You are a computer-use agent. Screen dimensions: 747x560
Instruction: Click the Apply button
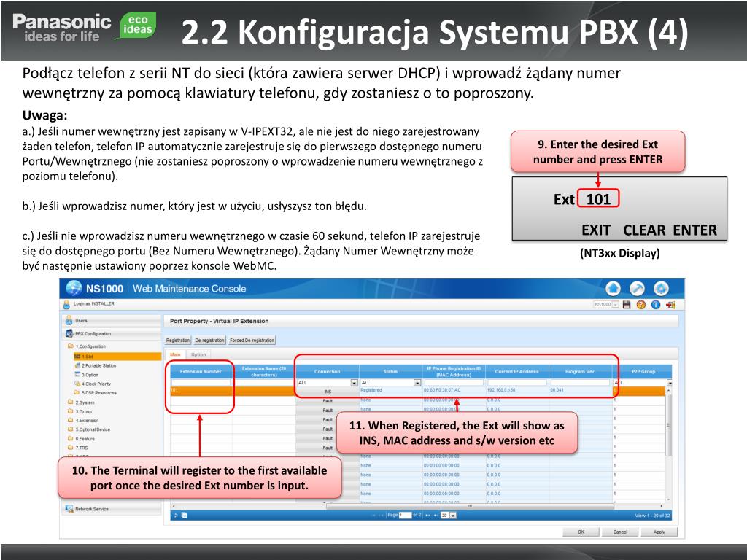pyautogui.click(x=659, y=532)
